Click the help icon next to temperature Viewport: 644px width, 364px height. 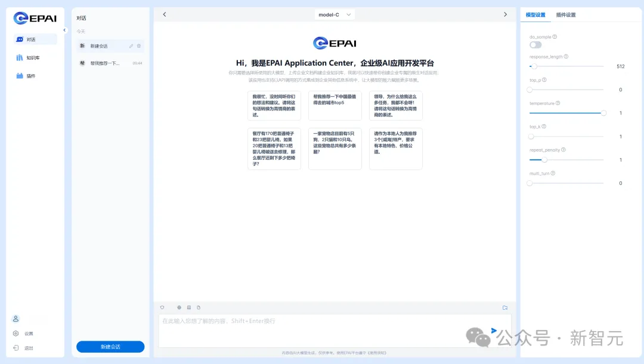(558, 103)
